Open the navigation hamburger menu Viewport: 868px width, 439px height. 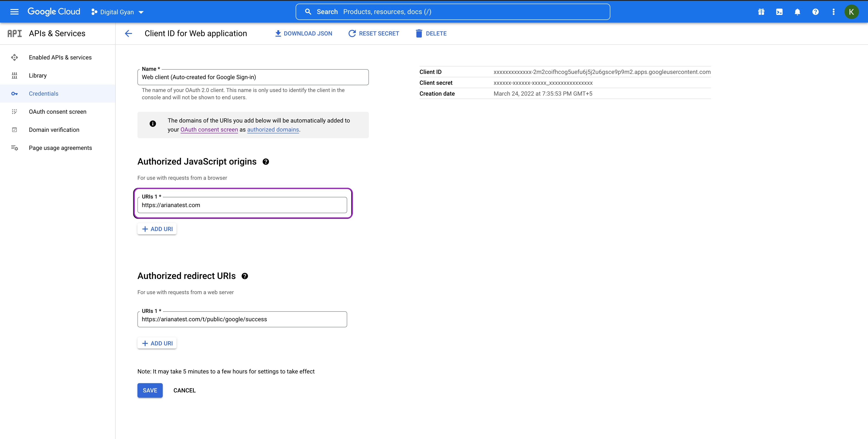(14, 12)
